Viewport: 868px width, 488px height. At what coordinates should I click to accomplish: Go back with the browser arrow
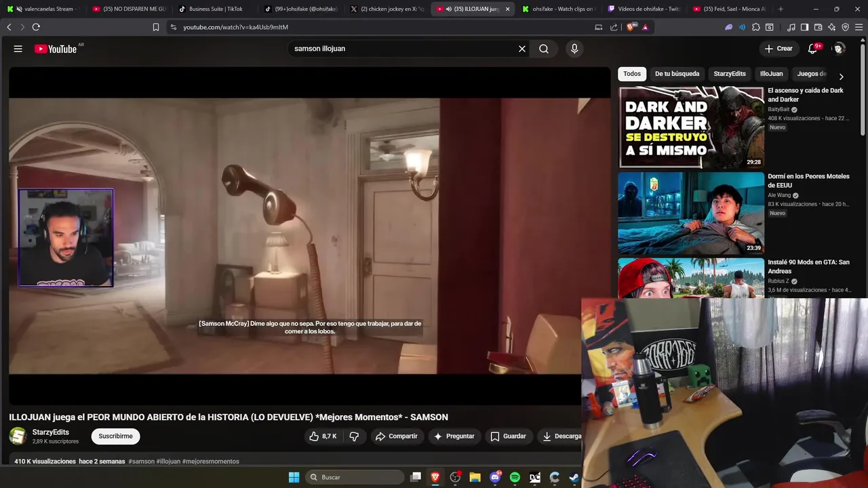pyautogui.click(x=9, y=27)
